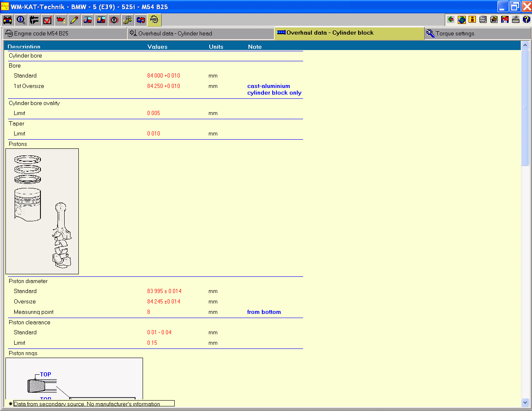Click the scrollbar down arrow

tap(525, 403)
